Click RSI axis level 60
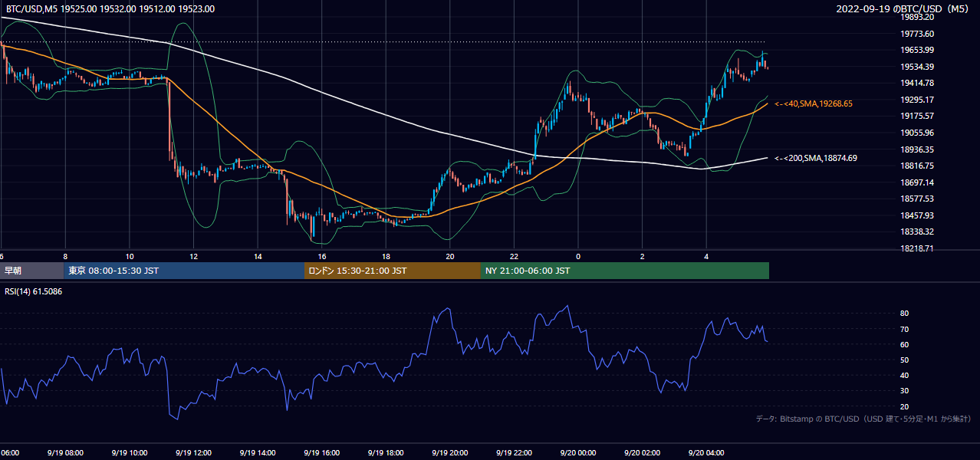 coord(905,344)
